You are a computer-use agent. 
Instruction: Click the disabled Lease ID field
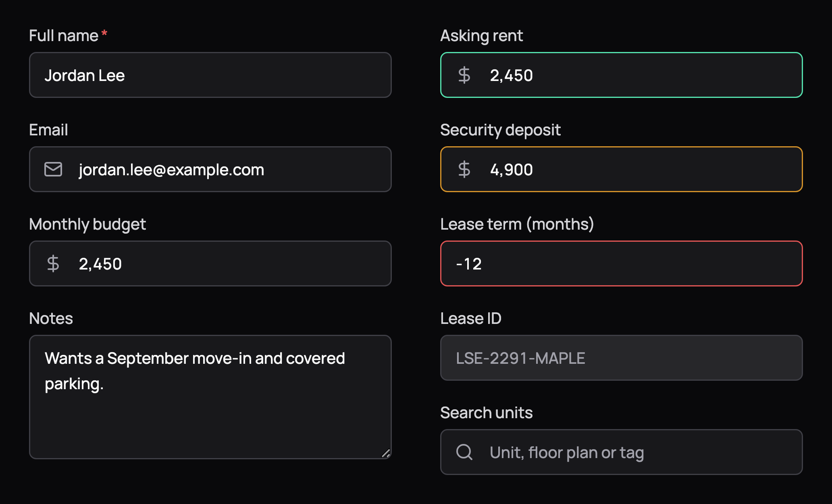pyautogui.click(x=621, y=358)
